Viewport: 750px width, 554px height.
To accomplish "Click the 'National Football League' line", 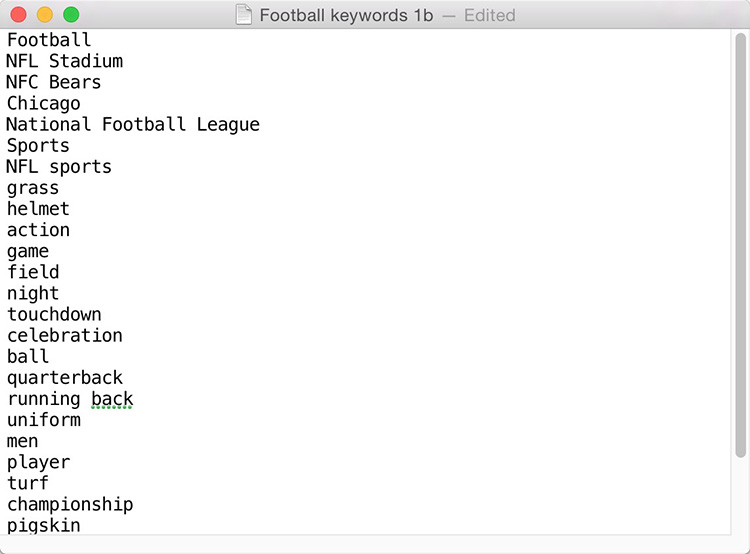I will pos(132,124).
